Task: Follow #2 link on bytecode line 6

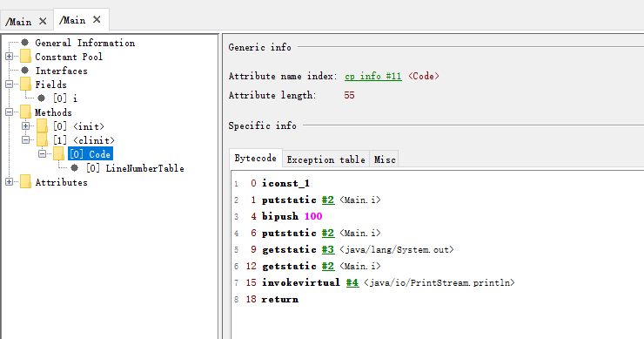Action: point(328,266)
